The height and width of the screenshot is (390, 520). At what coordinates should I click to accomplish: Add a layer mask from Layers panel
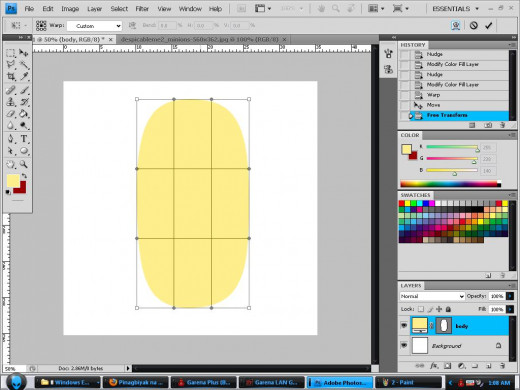click(448, 366)
